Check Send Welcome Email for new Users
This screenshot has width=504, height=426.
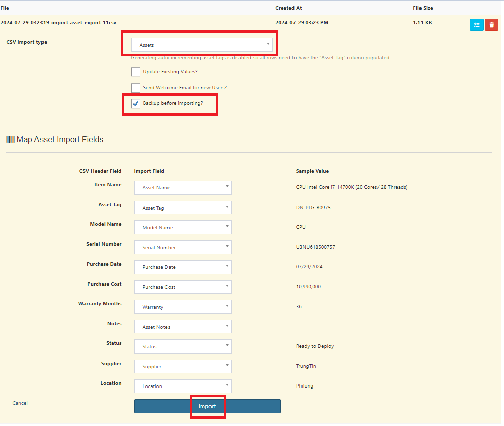136,88
